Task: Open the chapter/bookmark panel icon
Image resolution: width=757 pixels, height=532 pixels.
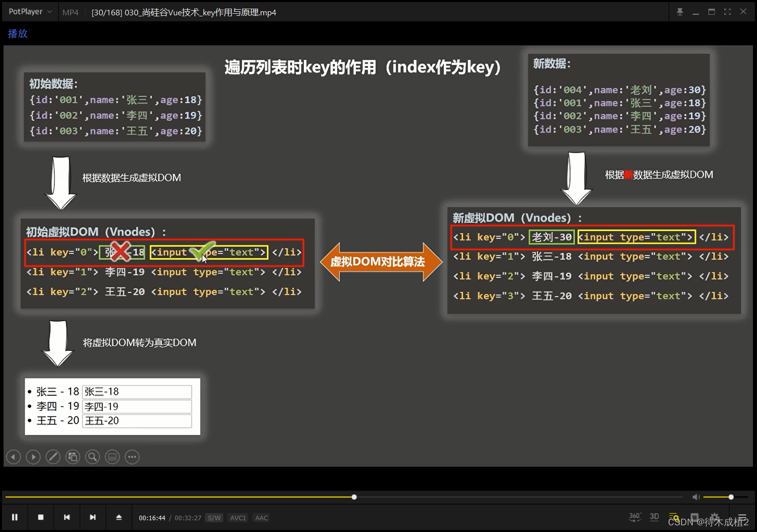Action: [694, 517]
